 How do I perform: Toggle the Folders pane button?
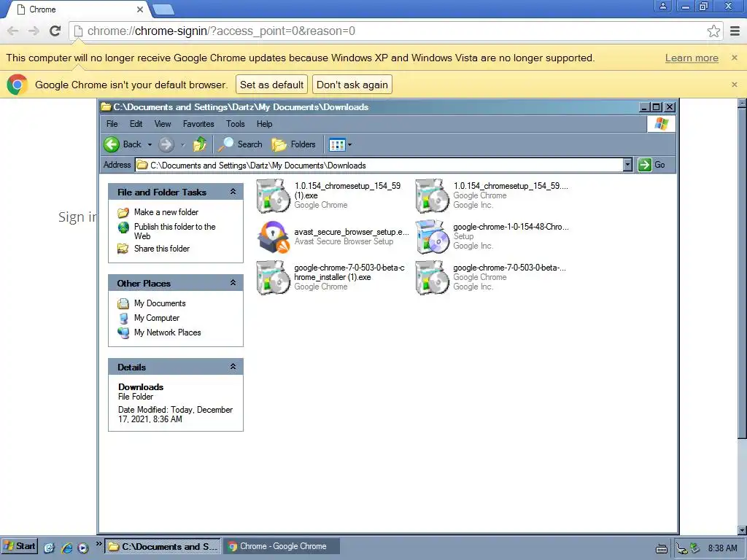point(293,144)
